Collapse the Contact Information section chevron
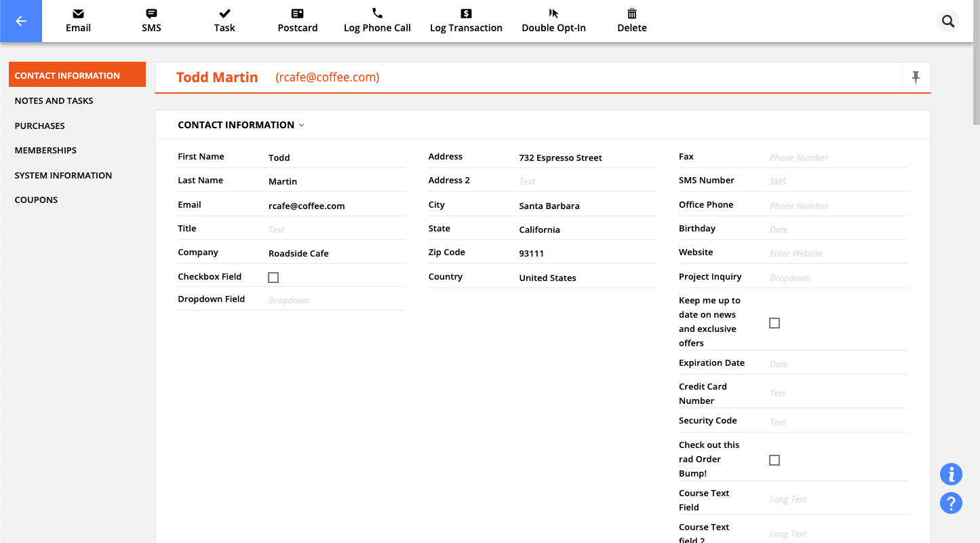Viewport: 980px width, 543px height. point(301,125)
